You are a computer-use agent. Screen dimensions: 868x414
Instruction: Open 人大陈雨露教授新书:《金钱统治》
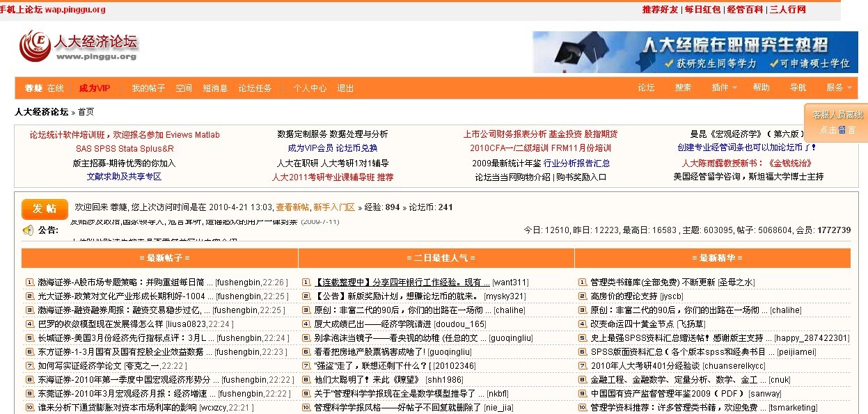(748, 164)
